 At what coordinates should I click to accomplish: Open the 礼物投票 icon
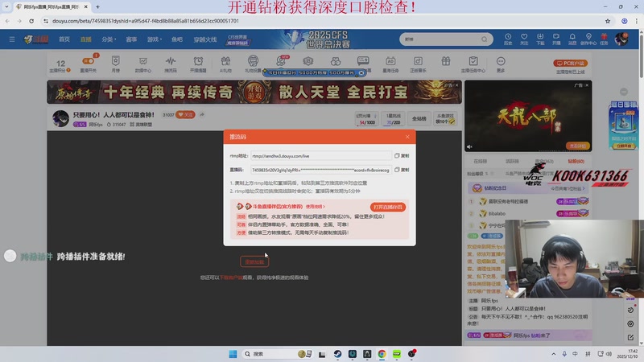pos(253,64)
